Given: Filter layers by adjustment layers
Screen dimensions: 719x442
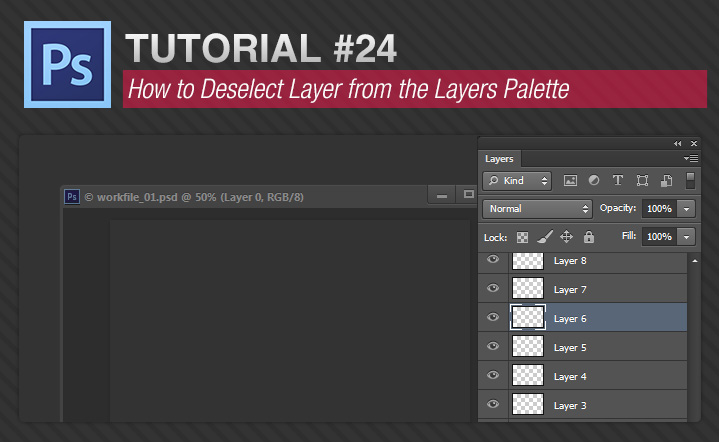Looking at the screenshot, I should pos(594,181).
